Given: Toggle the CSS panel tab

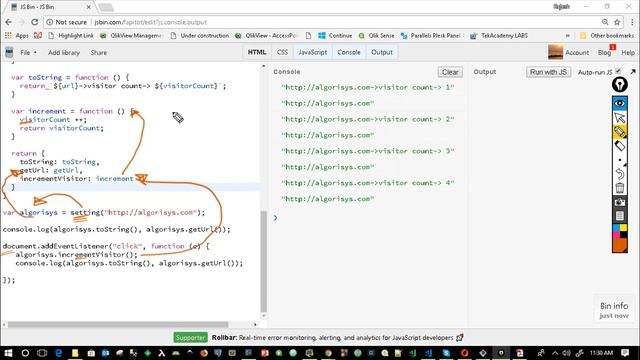Looking at the screenshot, I should tap(282, 52).
